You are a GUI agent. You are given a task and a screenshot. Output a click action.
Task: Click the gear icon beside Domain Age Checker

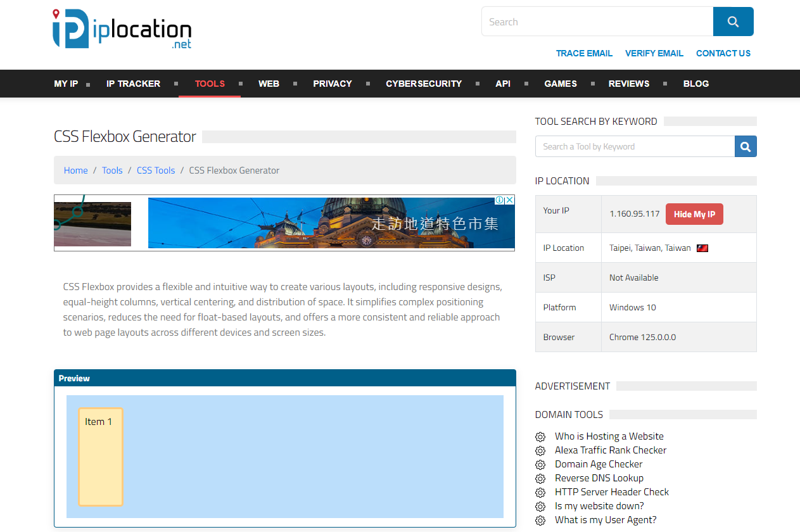pos(540,465)
